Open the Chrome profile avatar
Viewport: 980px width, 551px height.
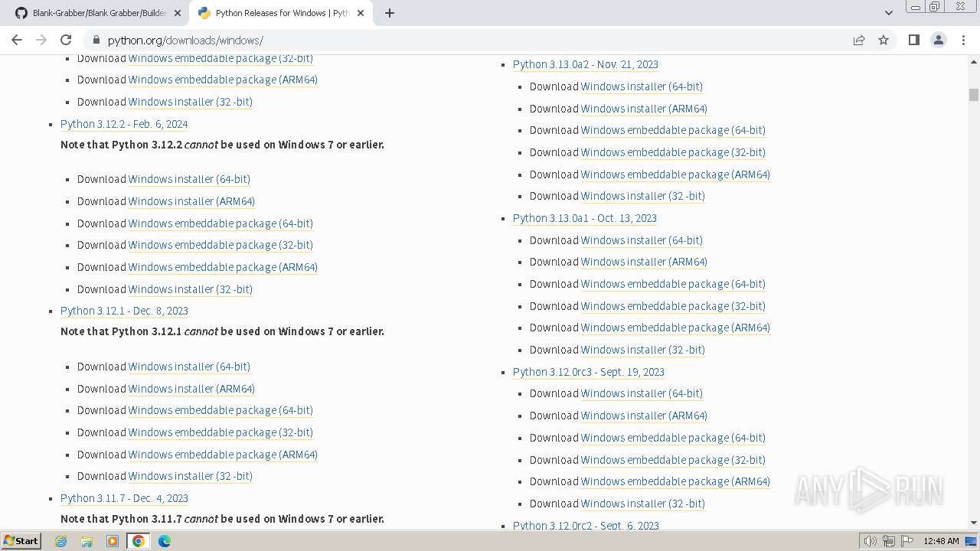(939, 40)
